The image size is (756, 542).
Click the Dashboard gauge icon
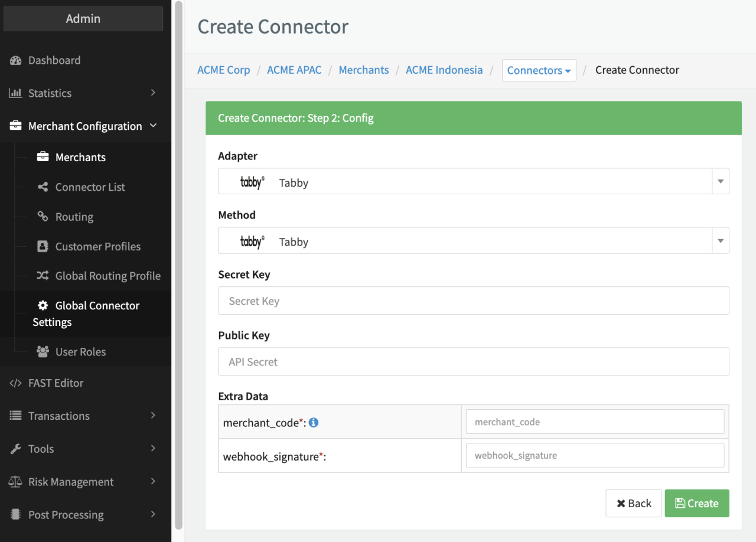click(16, 60)
